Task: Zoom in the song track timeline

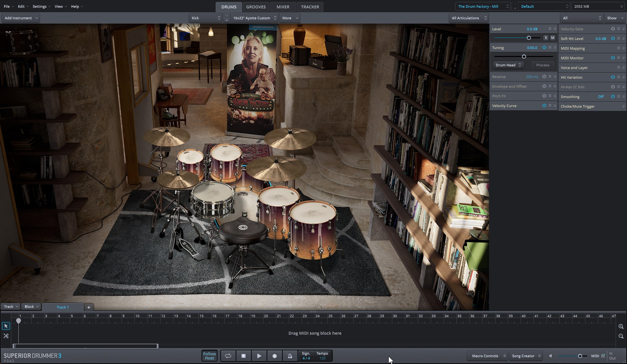Action: pos(621,327)
